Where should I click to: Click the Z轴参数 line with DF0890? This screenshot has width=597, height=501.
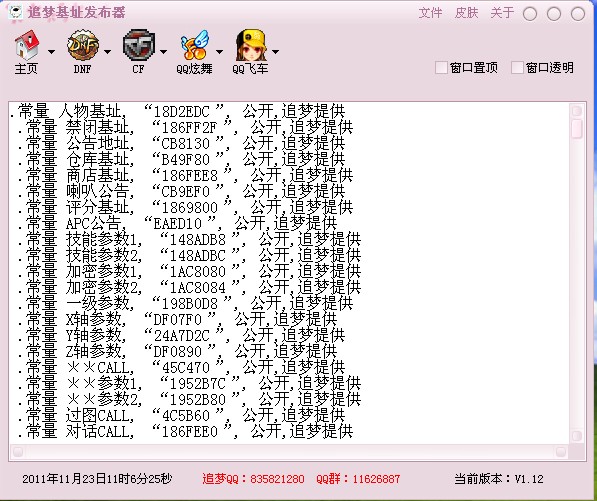click(x=177, y=351)
